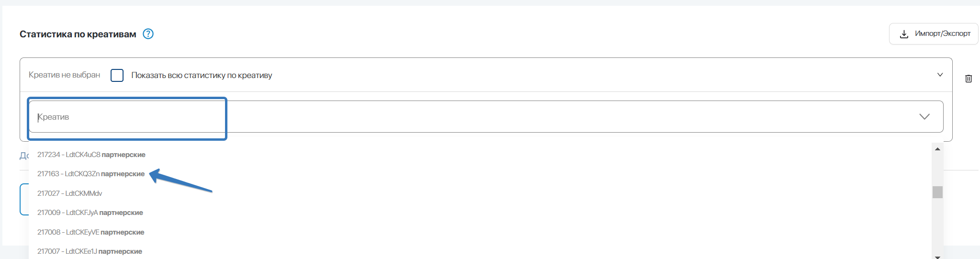Toggle the Креатив dropdown arrow
Viewport: 980px width, 259px height.
click(x=924, y=117)
